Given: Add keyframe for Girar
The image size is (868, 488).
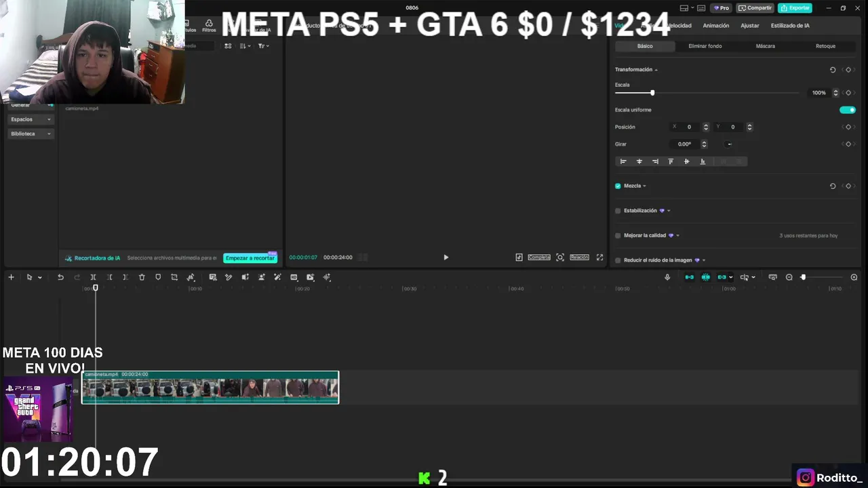Looking at the screenshot, I should (848, 144).
